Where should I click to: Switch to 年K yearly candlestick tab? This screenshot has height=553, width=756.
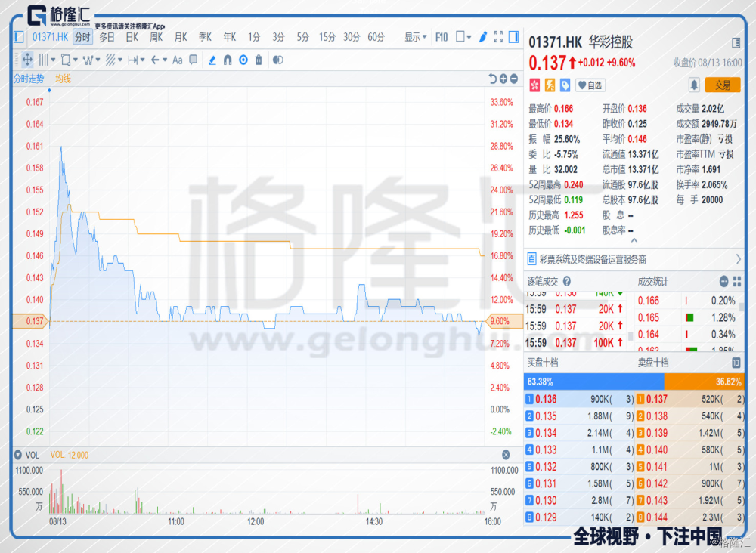[230, 36]
